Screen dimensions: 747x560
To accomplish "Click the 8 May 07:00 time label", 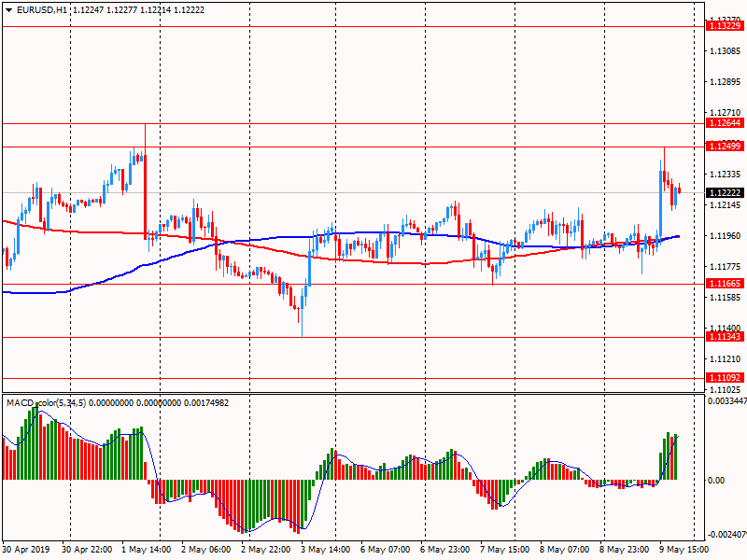I will pos(565,550).
